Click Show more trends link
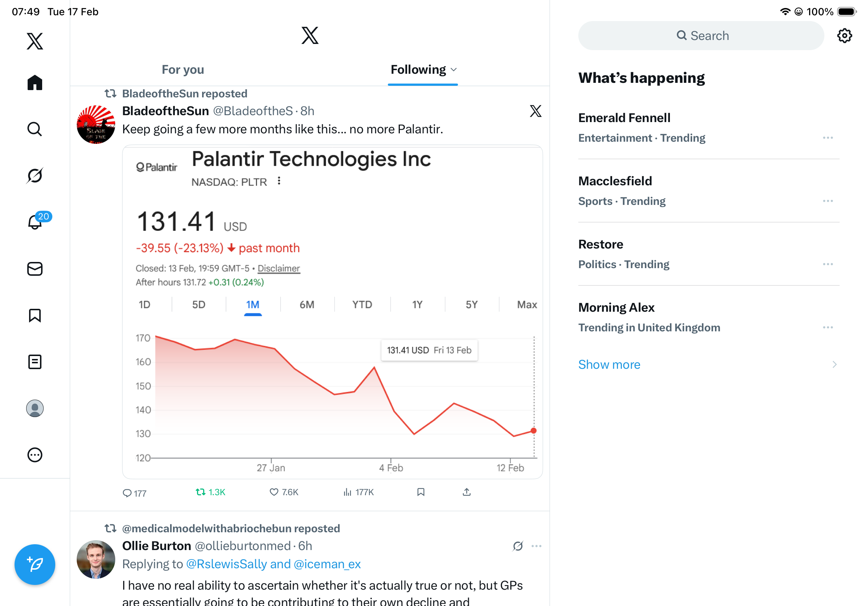Image resolution: width=868 pixels, height=606 pixels. (x=609, y=365)
